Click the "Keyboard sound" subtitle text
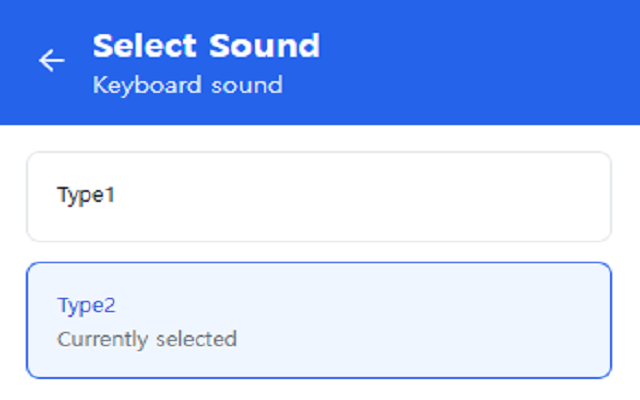This screenshot has width=640, height=400. 187,85
